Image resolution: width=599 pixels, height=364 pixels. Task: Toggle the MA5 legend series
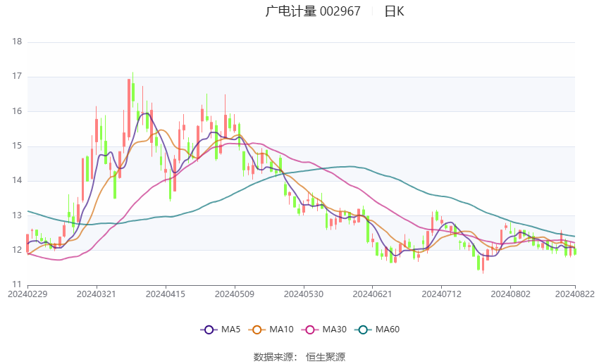point(221,330)
